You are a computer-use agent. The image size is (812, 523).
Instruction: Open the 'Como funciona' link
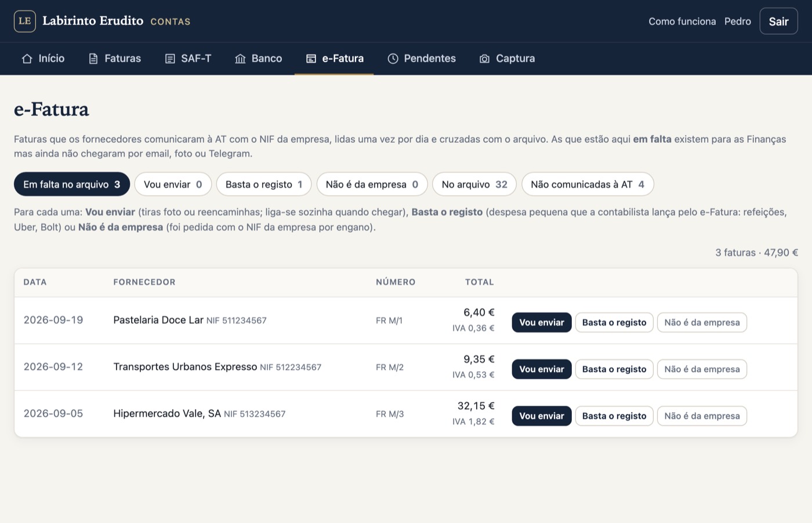682,21
